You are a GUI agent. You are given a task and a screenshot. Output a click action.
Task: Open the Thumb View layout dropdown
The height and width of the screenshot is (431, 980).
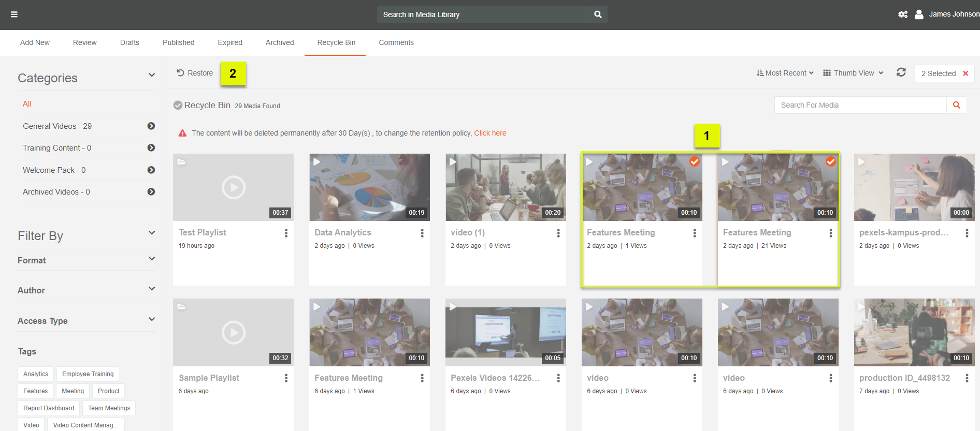[x=853, y=73]
